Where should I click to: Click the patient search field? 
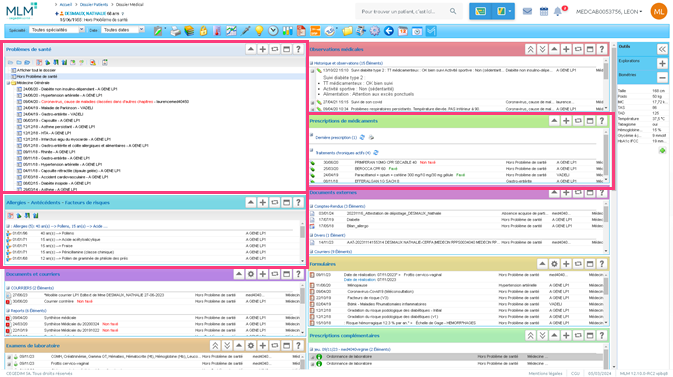[x=403, y=12]
